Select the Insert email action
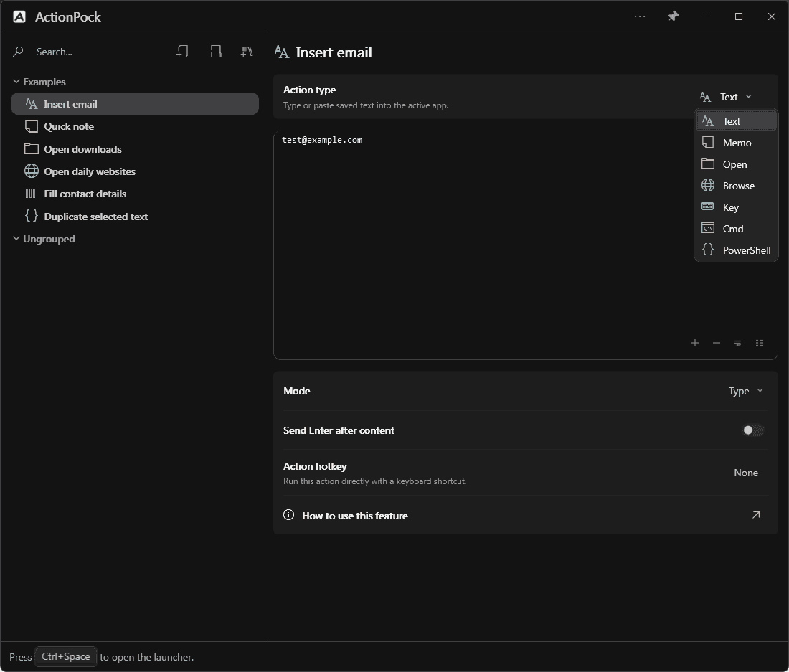 pos(135,103)
